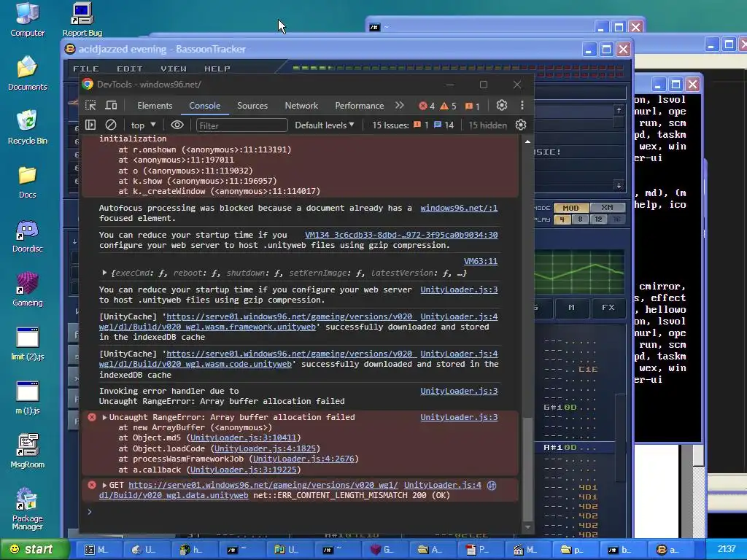
Task: Switch to the Elements tab
Action: pos(155,106)
